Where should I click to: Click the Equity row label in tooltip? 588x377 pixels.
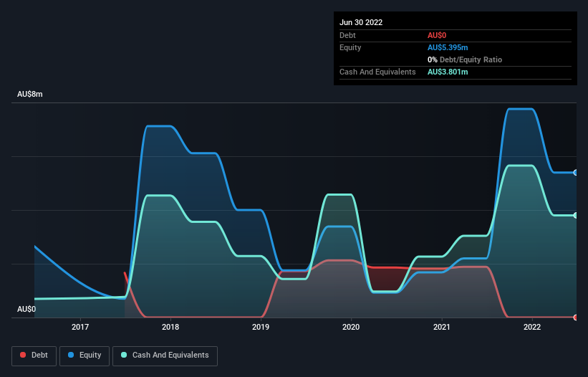pos(350,47)
